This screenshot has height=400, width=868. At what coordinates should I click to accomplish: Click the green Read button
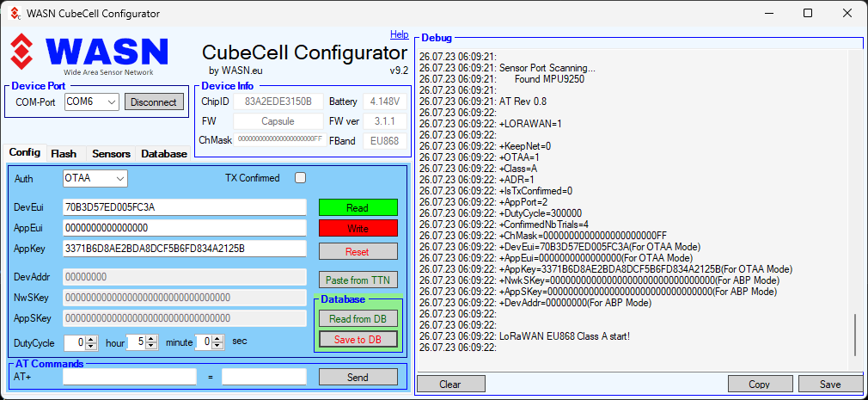[358, 208]
